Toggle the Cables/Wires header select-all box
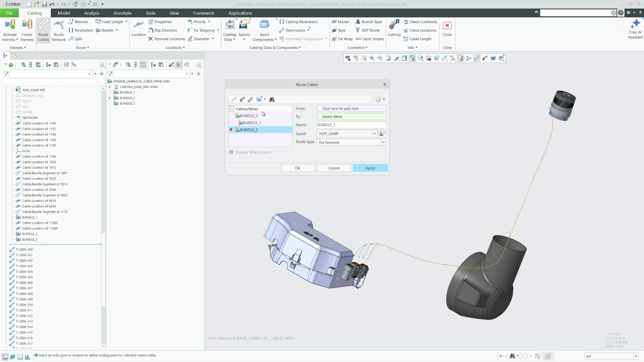This screenshot has height=362, width=644. point(231,109)
